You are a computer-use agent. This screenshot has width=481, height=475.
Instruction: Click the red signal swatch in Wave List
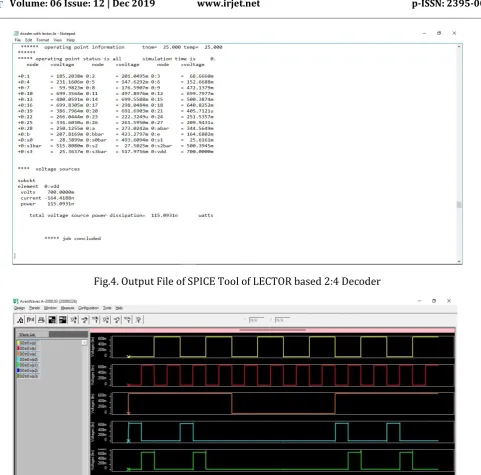[19, 348]
